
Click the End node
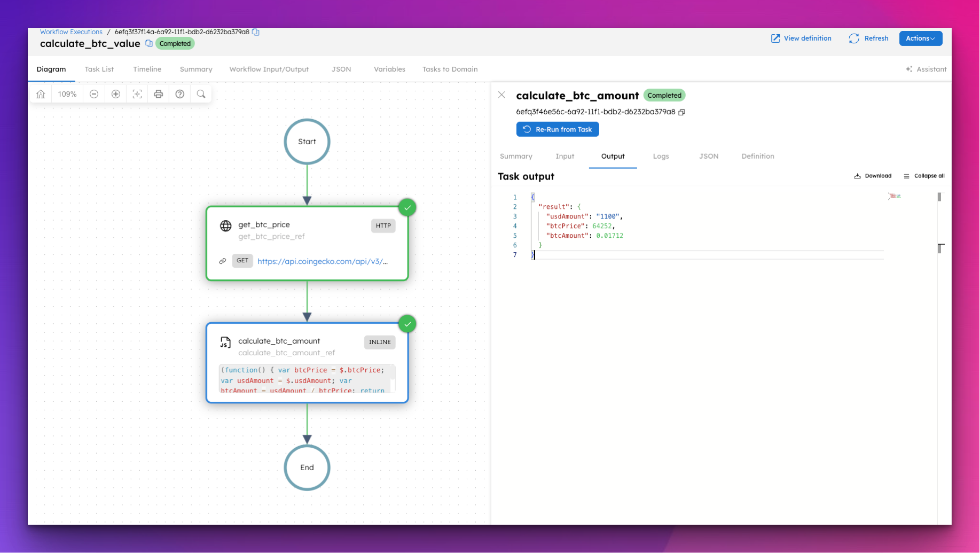point(307,468)
